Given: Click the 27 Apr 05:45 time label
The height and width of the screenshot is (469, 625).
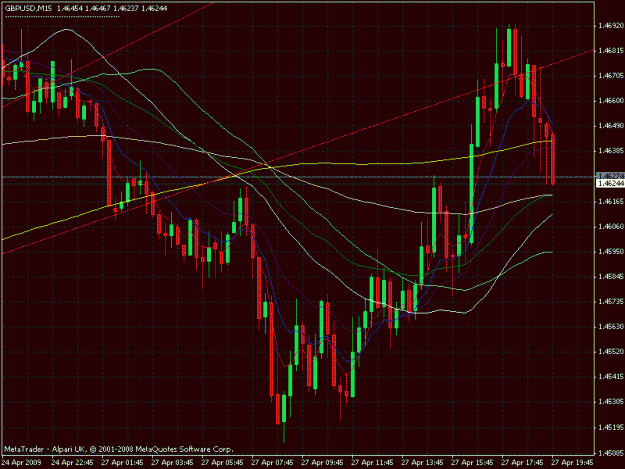Looking at the screenshot, I should pyautogui.click(x=222, y=463).
